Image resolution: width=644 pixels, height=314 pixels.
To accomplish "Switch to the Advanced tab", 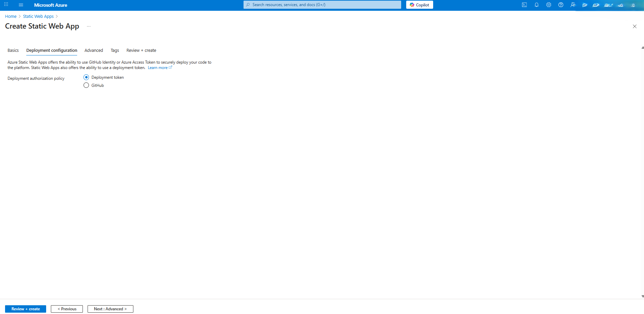I will pyautogui.click(x=94, y=50).
